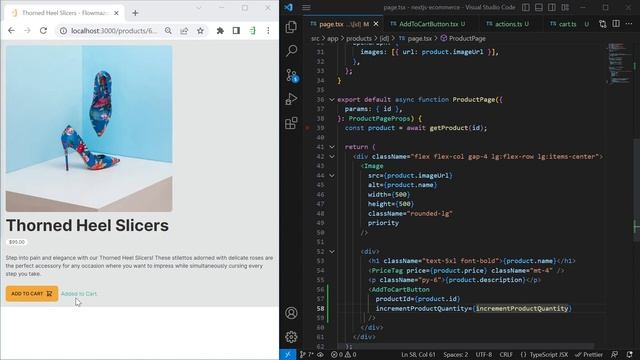Image resolution: width=640 pixels, height=360 pixels.
Task: Click the app breadcrumb segment
Action: 333,38
